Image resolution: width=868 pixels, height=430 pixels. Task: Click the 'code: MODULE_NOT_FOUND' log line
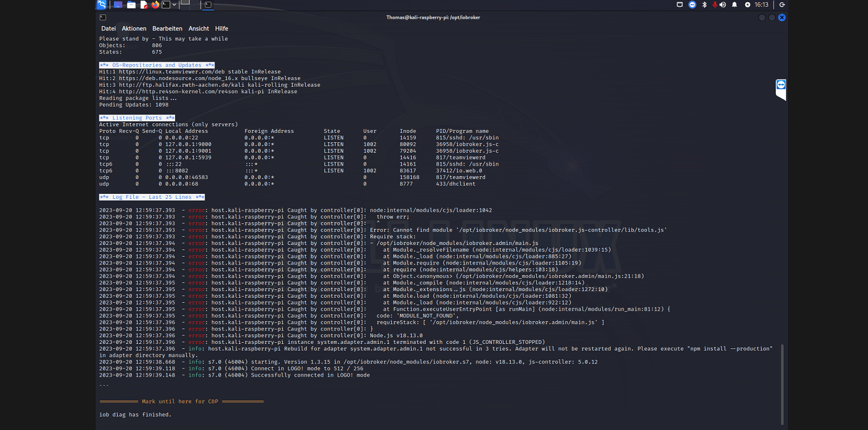(x=279, y=316)
